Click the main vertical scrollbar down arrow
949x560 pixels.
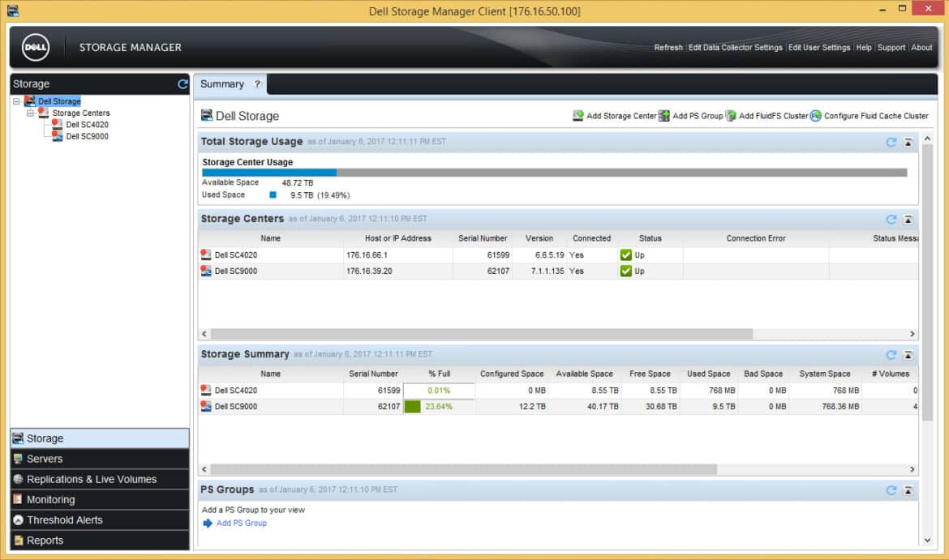[x=927, y=541]
